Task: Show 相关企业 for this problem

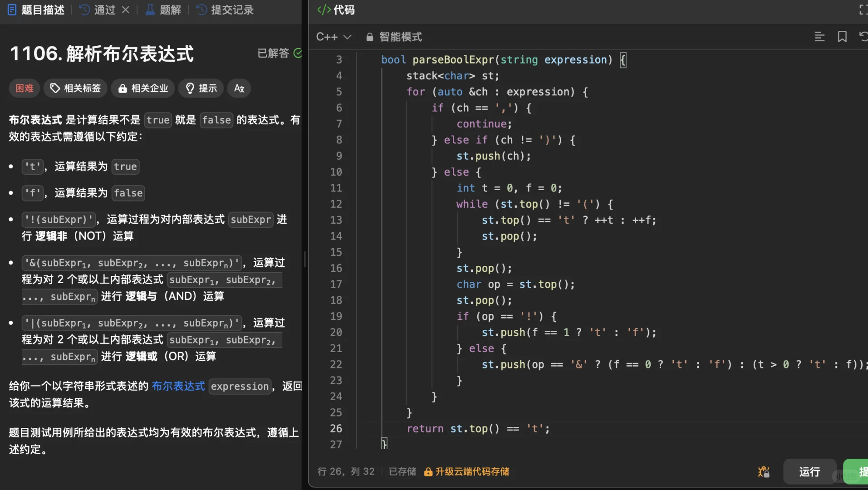Action: tap(142, 88)
